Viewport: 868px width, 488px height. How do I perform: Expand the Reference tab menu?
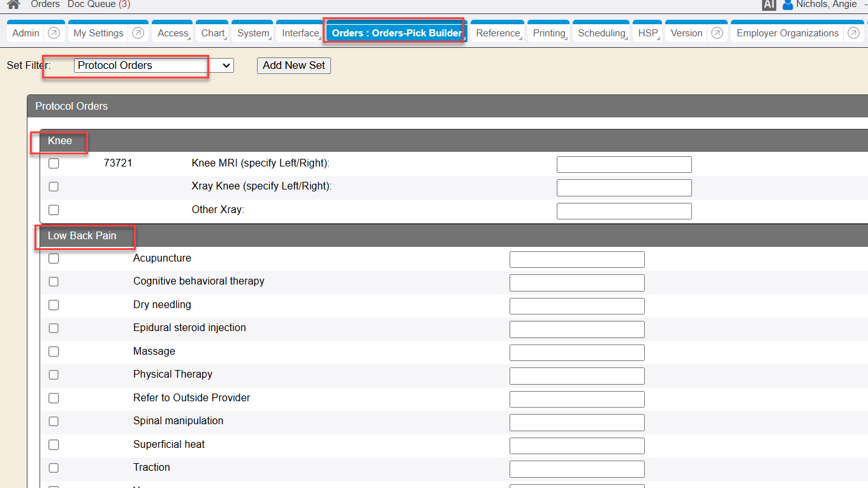coord(498,33)
